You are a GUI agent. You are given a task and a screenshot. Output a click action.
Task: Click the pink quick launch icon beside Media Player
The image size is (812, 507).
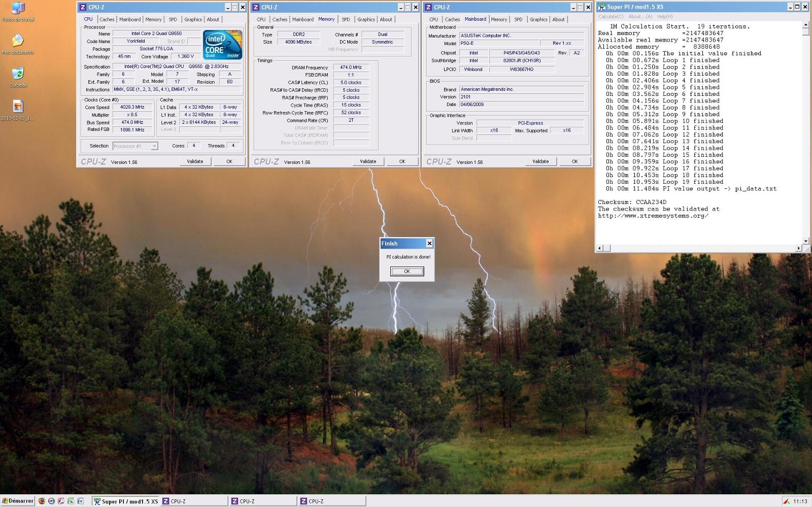point(61,501)
